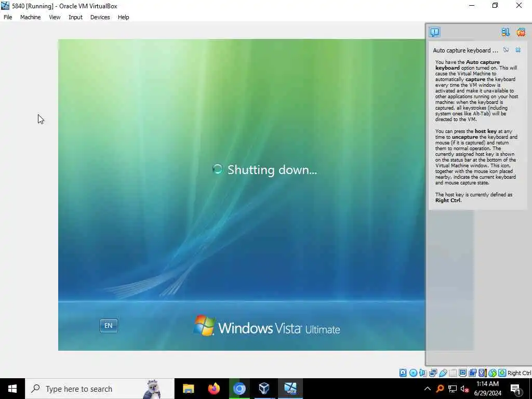Expand hidden system tray icons
The height and width of the screenshot is (399, 532).
428,389
